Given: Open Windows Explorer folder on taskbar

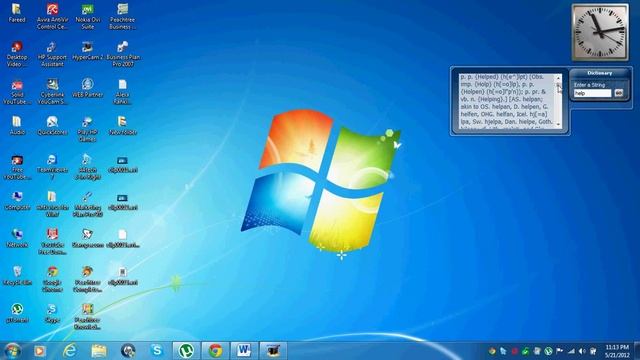Looking at the screenshot, I should point(99,351).
